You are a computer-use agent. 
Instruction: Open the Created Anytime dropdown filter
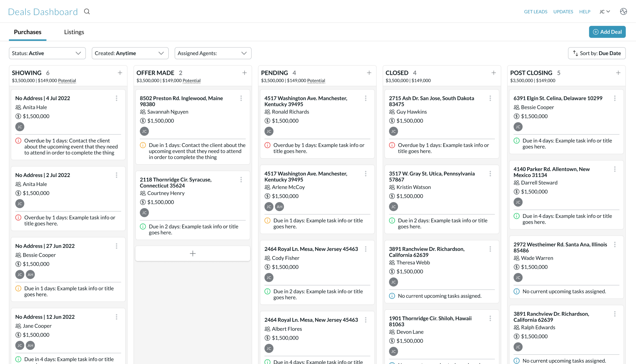[130, 53]
